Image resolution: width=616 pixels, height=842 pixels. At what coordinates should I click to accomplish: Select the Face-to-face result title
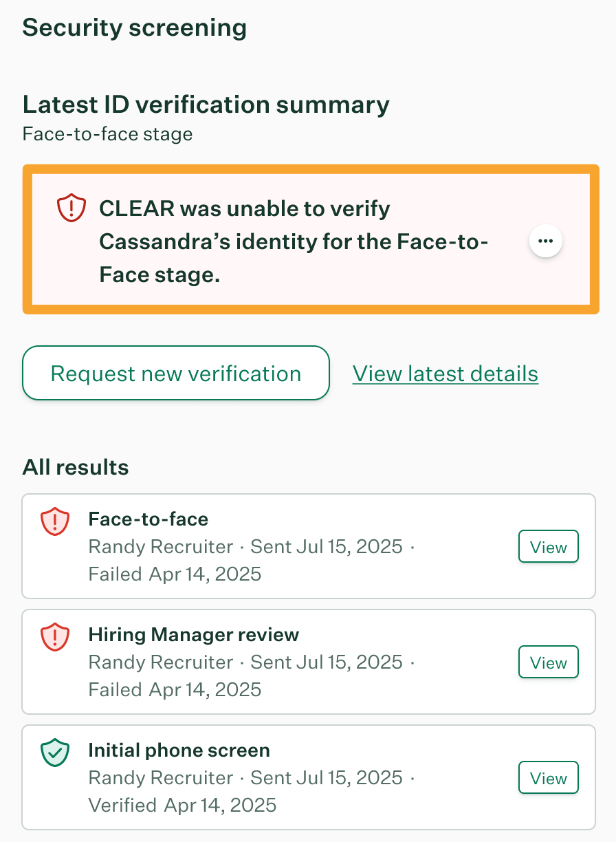point(148,519)
